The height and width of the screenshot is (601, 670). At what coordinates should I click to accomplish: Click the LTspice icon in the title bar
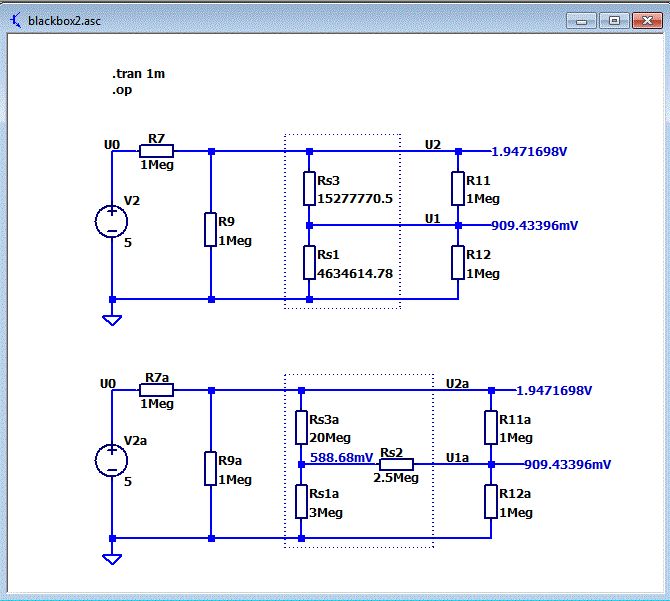click(15, 21)
